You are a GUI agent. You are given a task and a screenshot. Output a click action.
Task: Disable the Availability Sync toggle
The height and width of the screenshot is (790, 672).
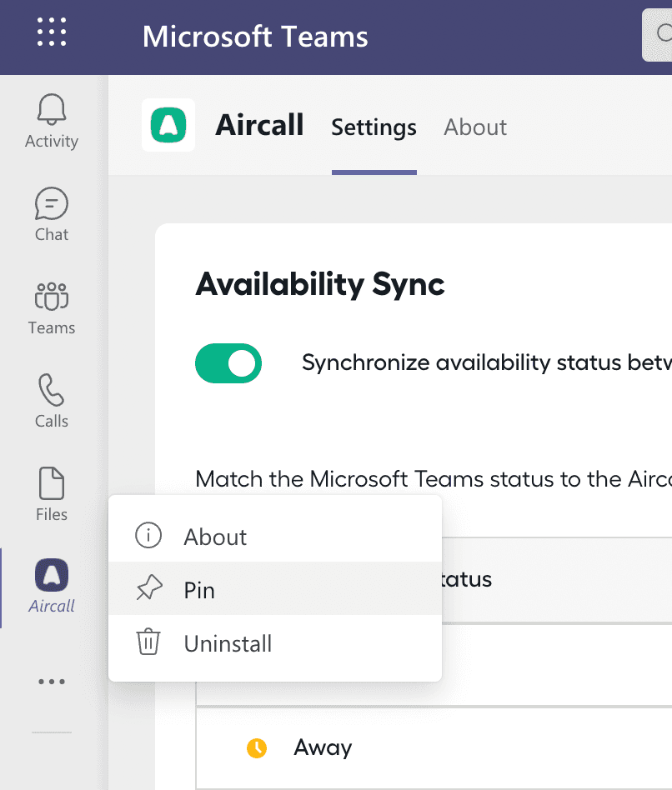tap(228, 364)
